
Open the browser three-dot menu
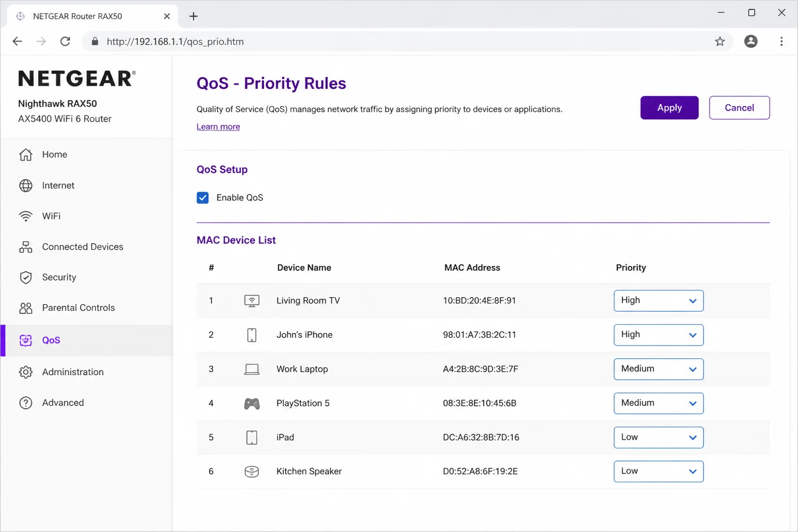tap(781, 42)
